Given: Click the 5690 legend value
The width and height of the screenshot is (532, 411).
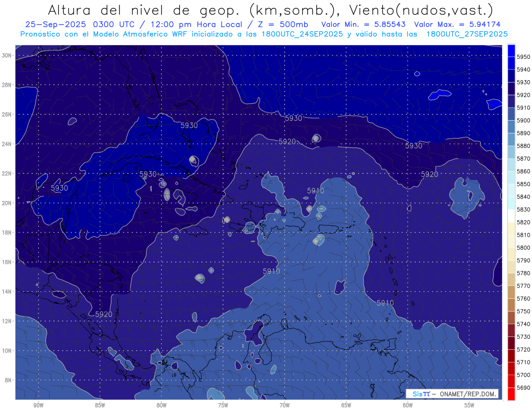Looking at the screenshot, I should 523,388.
